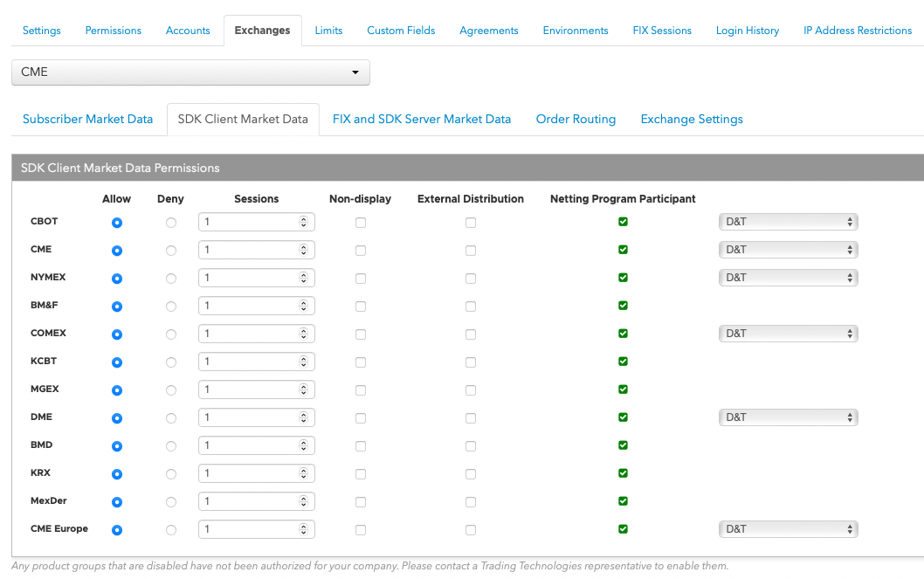This screenshot has height=579, width=924.
Task: Click Sessions stepper arrows for CME row
Action: pos(303,250)
